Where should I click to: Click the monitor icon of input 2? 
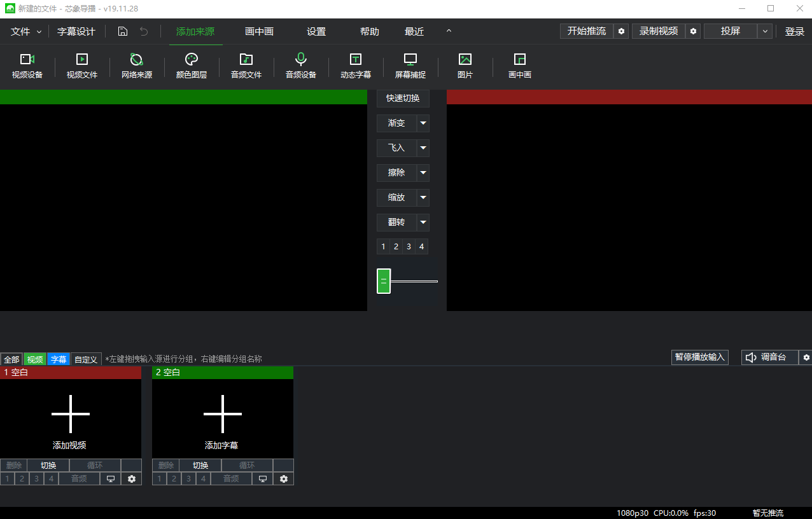coord(263,479)
